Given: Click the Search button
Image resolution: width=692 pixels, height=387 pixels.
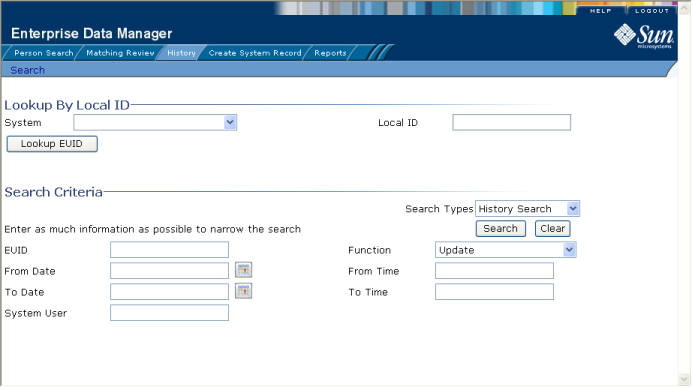Looking at the screenshot, I should [500, 229].
